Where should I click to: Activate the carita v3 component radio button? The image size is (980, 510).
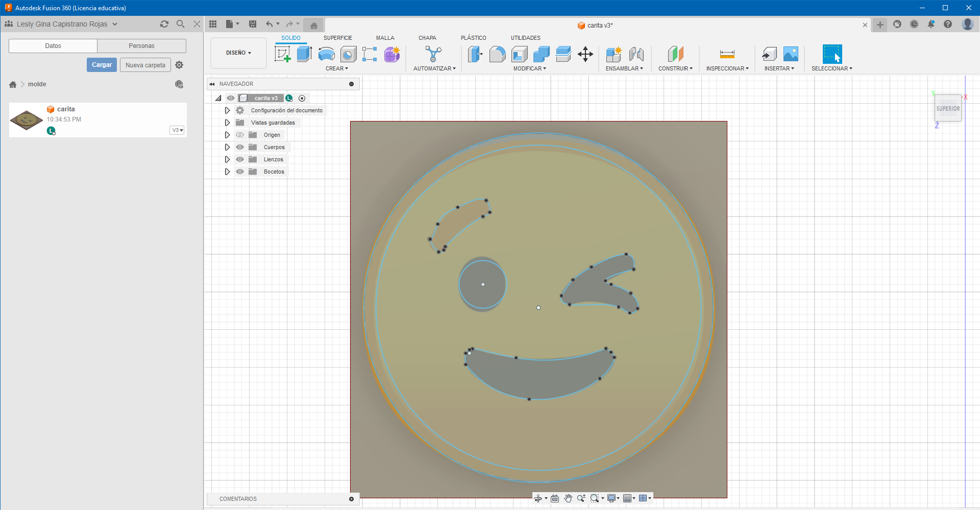click(302, 98)
